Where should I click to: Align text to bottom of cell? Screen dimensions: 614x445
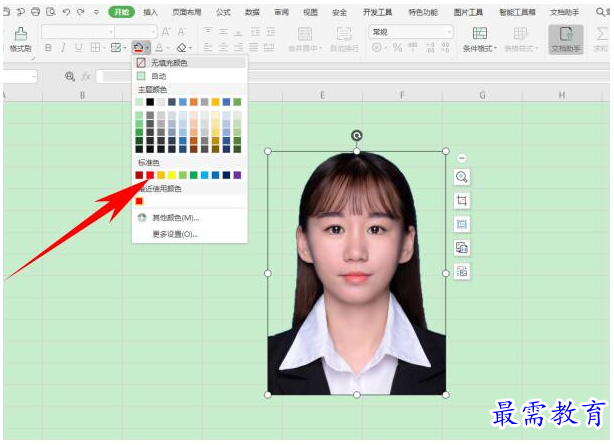tap(238, 31)
